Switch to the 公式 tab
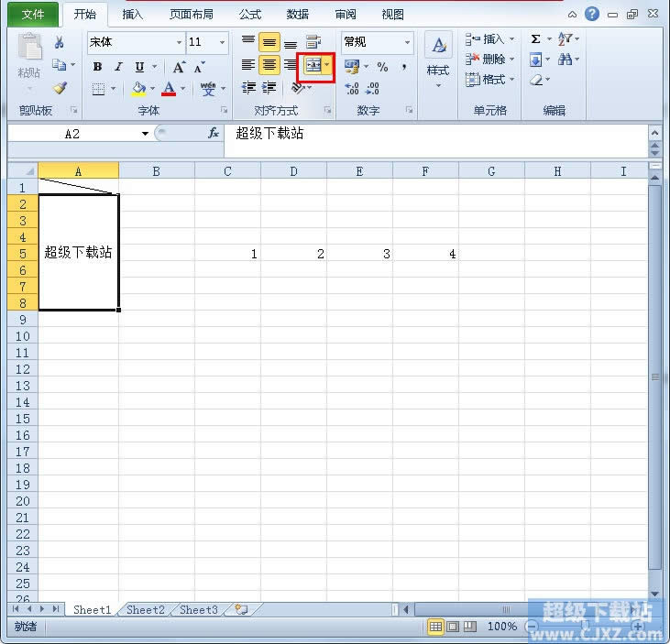This screenshot has width=670, height=644. (x=250, y=15)
